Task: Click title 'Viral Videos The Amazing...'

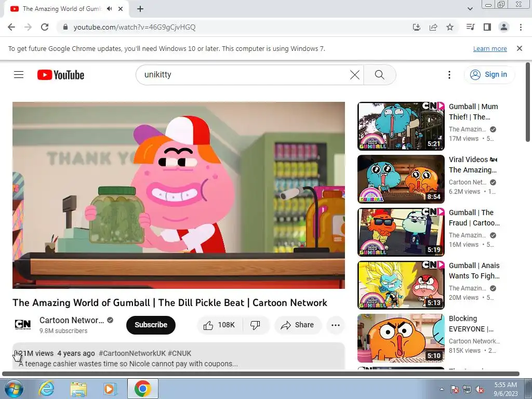Action: 473,165
